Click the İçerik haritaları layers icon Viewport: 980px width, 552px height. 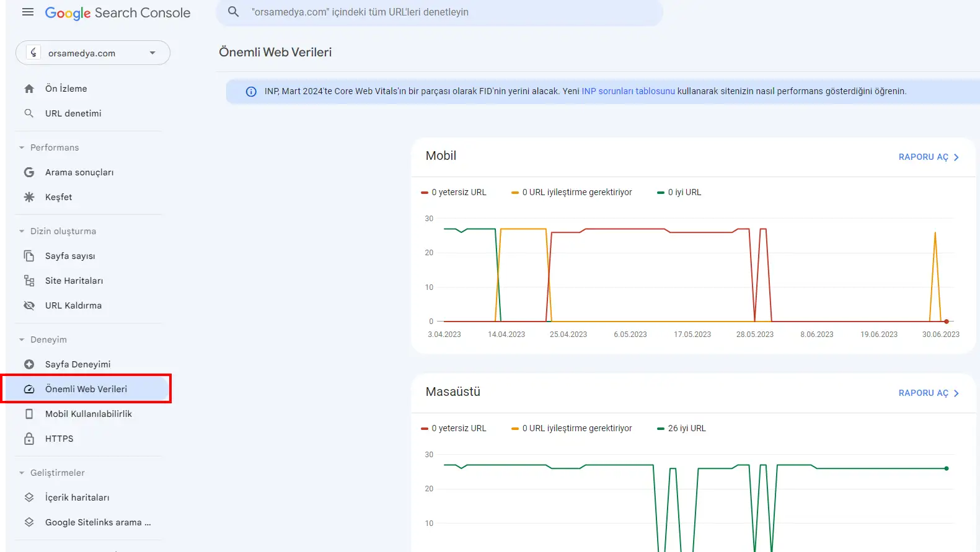click(x=29, y=497)
